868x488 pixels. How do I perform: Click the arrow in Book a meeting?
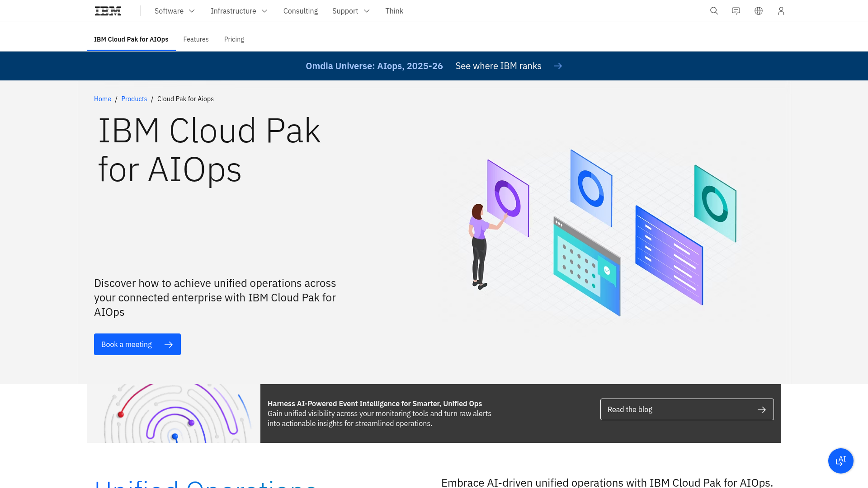(x=169, y=345)
